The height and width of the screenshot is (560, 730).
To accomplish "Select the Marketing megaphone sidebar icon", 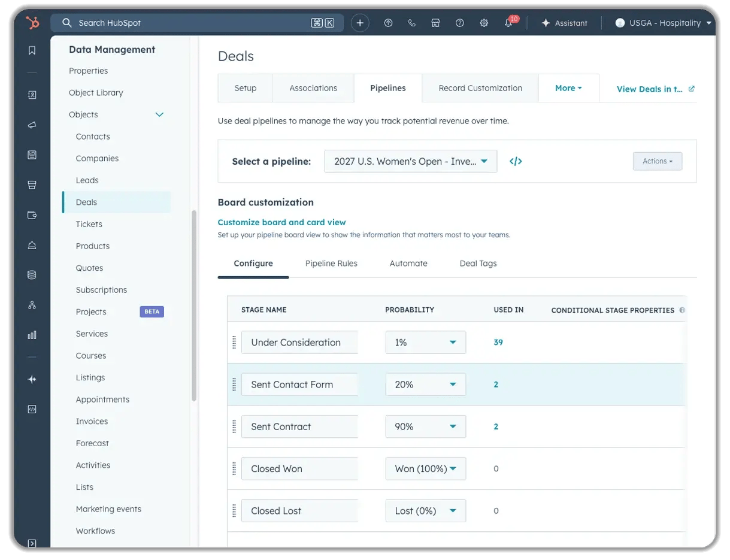I will (x=32, y=125).
